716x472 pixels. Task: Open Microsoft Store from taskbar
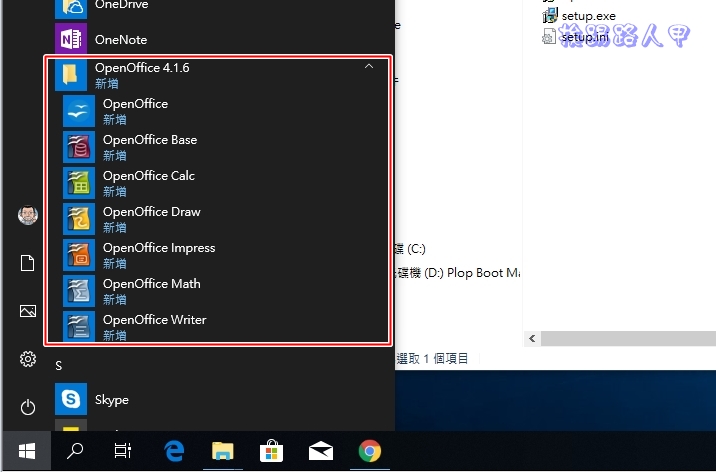click(x=272, y=451)
